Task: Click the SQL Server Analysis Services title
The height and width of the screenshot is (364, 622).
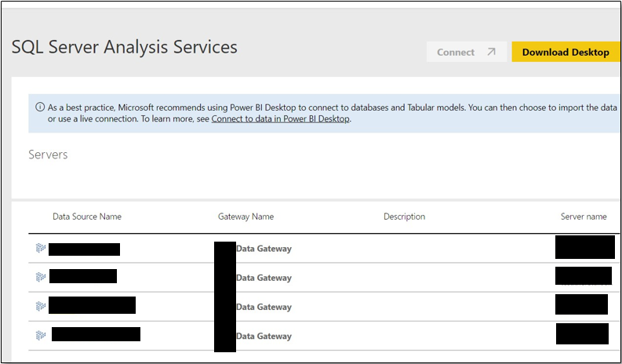Action: (x=125, y=47)
